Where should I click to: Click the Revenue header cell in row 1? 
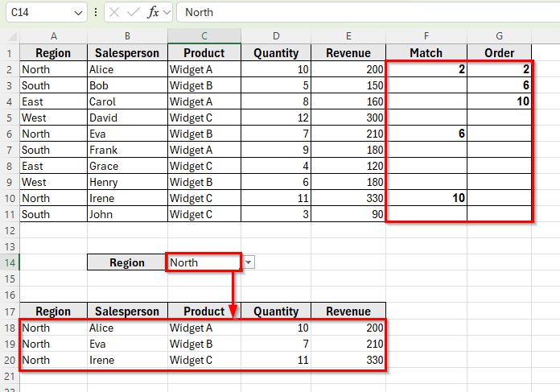(348, 53)
